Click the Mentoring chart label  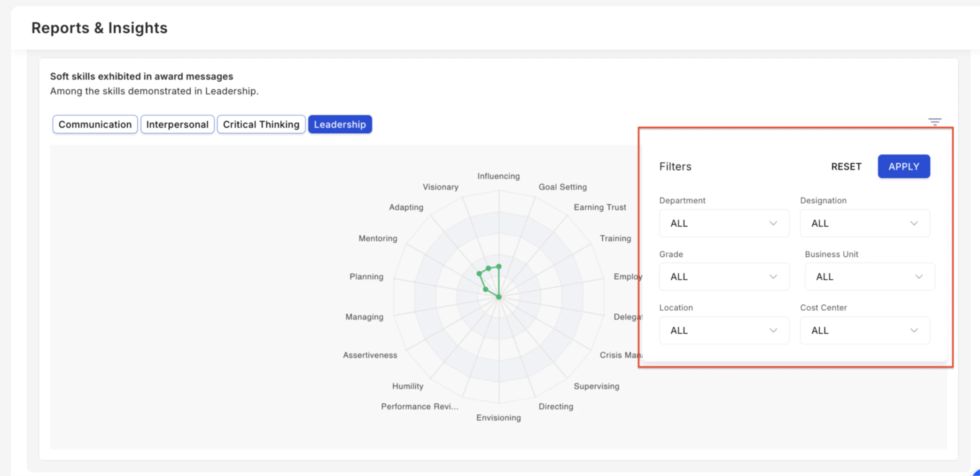point(378,238)
